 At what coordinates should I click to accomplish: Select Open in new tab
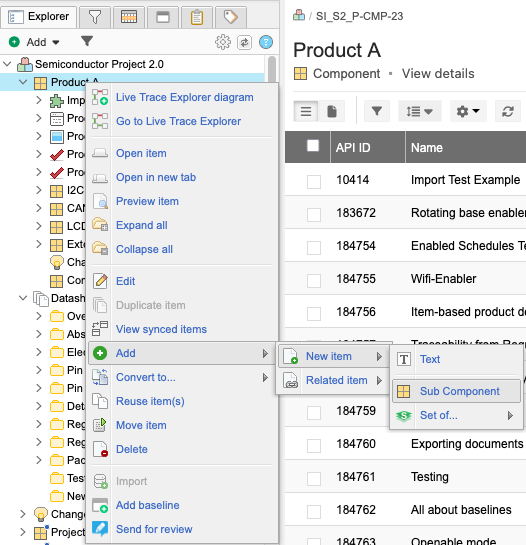(156, 177)
